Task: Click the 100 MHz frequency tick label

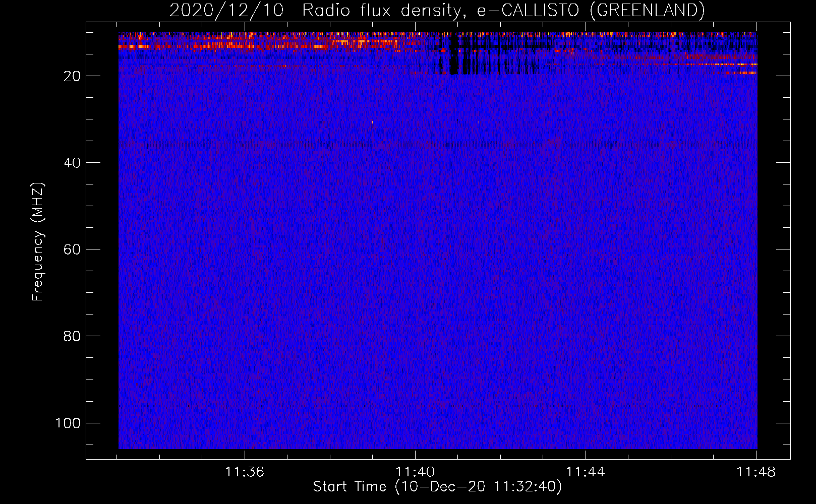Action: [68, 423]
